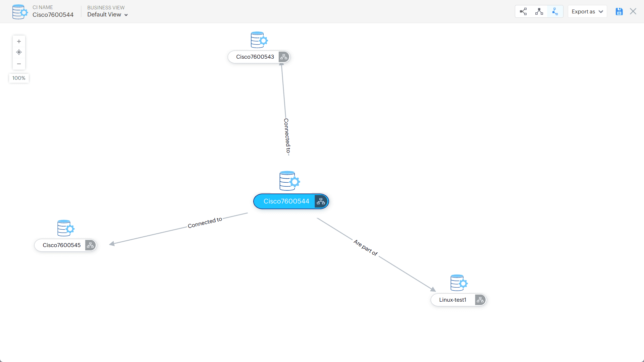Switch to vertical hierarchy layout
Viewport: 644px width, 362px height.
coord(539,11)
